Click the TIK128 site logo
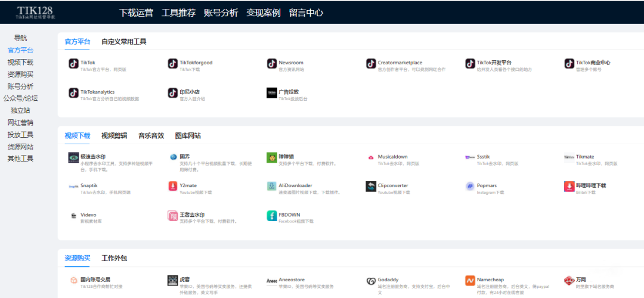 [x=36, y=12]
